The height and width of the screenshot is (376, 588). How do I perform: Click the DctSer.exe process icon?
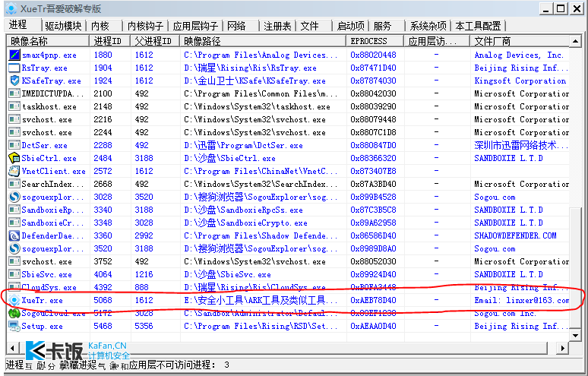[x=14, y=145]
